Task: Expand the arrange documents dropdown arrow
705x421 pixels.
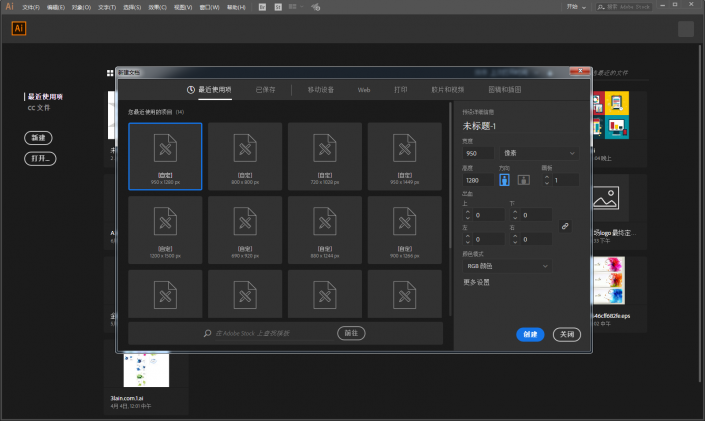Action: [302, 7]
